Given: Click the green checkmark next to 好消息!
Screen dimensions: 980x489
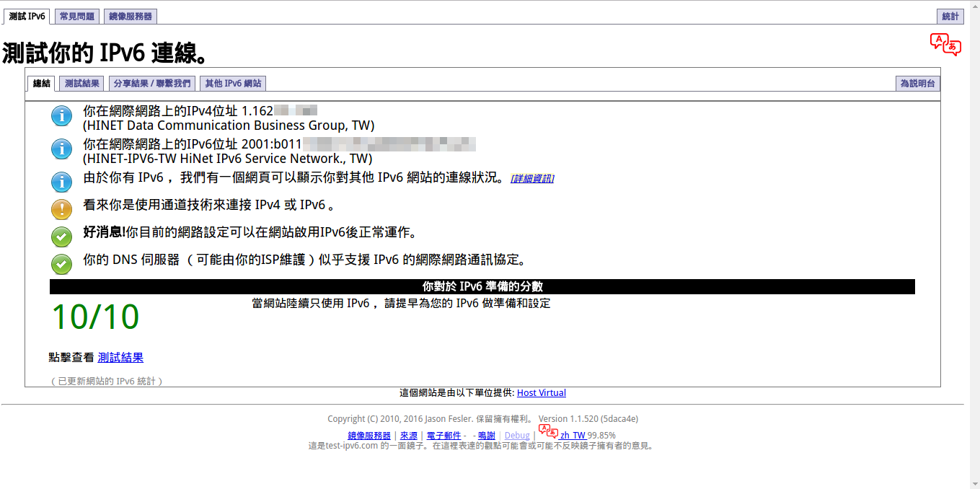Looking at the screenshot, I should [61, 237].
